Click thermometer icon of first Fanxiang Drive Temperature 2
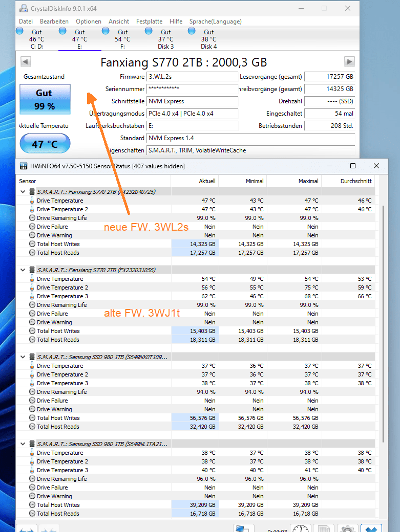 tap(32, 209)
